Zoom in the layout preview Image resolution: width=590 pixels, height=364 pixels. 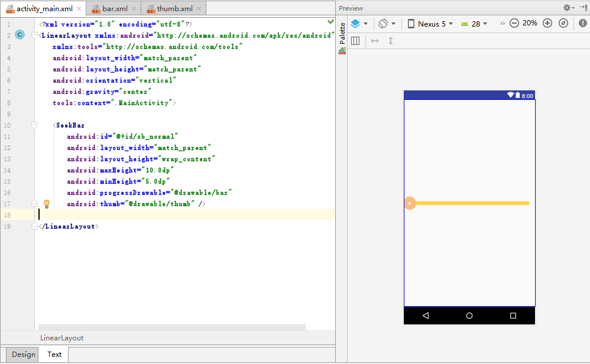(547, 23)
